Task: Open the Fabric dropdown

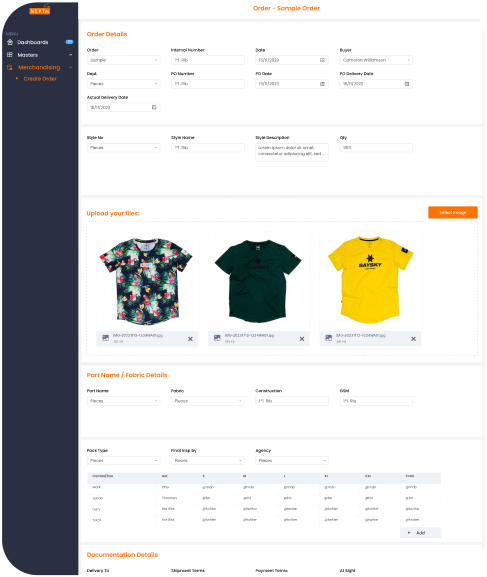Action: pos(208,401)
